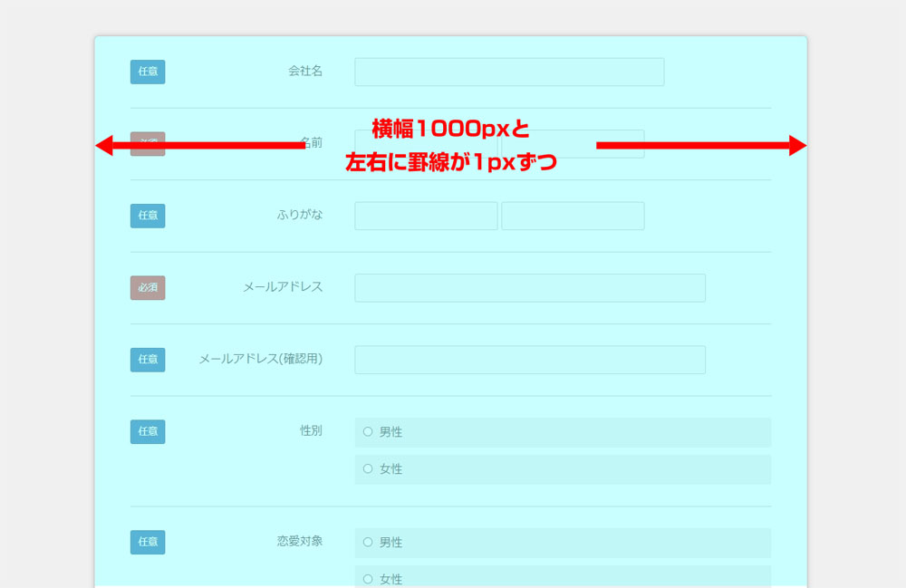The height and width of the screenshot is (588, 906).
Task: Click the 任意 badge beside 性別
Action: 148,431
